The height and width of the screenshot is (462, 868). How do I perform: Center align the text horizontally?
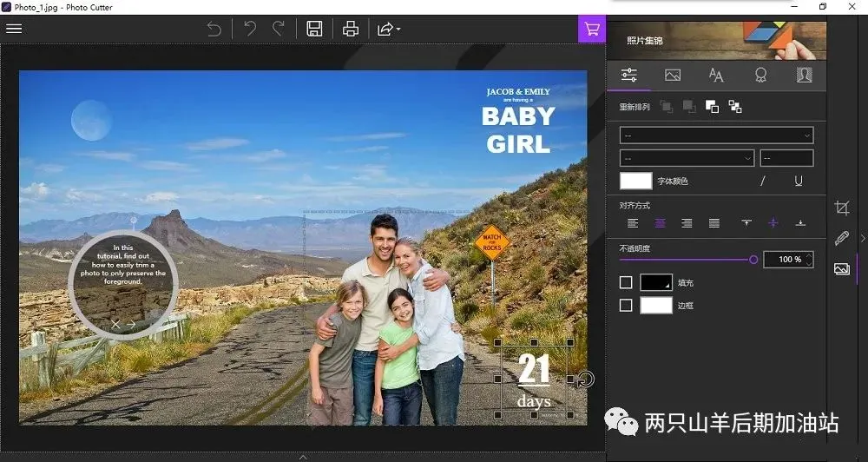click(660, 223)
